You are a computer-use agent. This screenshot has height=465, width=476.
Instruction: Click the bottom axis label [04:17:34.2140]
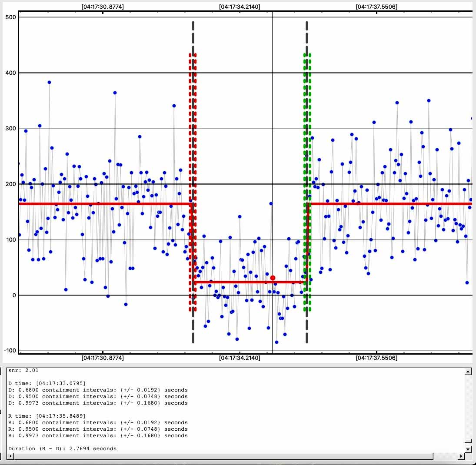[x=240, y=358]
